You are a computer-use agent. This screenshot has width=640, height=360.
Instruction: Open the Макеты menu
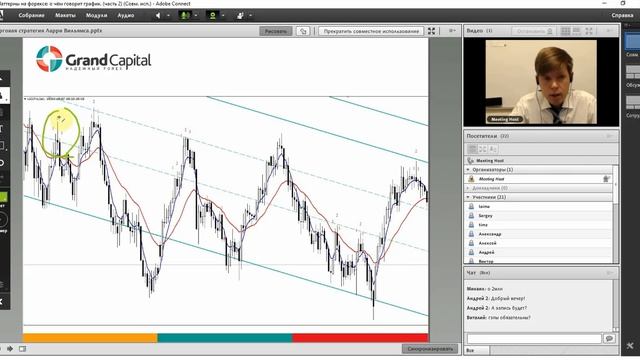[65, 16]
